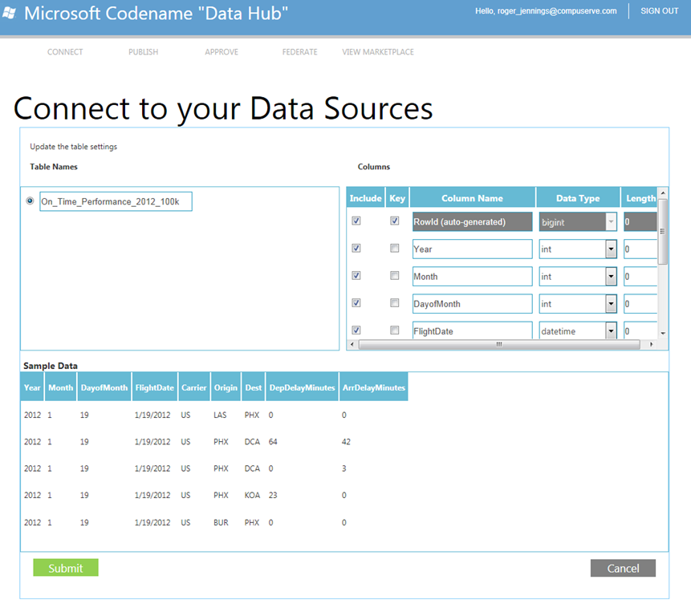Click the Windows logo icon in header

pos(9,13)
